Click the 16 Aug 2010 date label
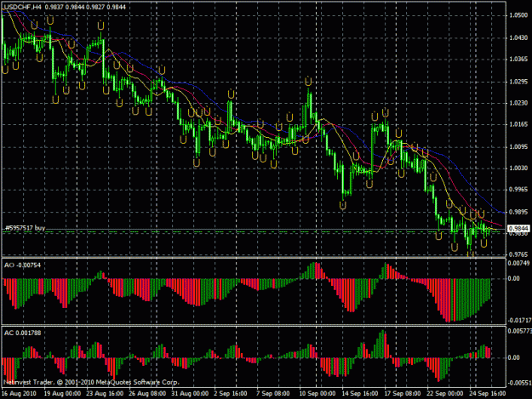The width and height of the screenshot is (532, 399). 19,394
